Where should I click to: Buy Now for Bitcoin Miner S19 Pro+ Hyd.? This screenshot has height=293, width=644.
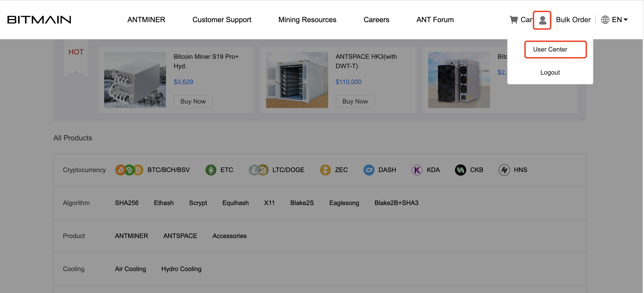coord(193,101)
